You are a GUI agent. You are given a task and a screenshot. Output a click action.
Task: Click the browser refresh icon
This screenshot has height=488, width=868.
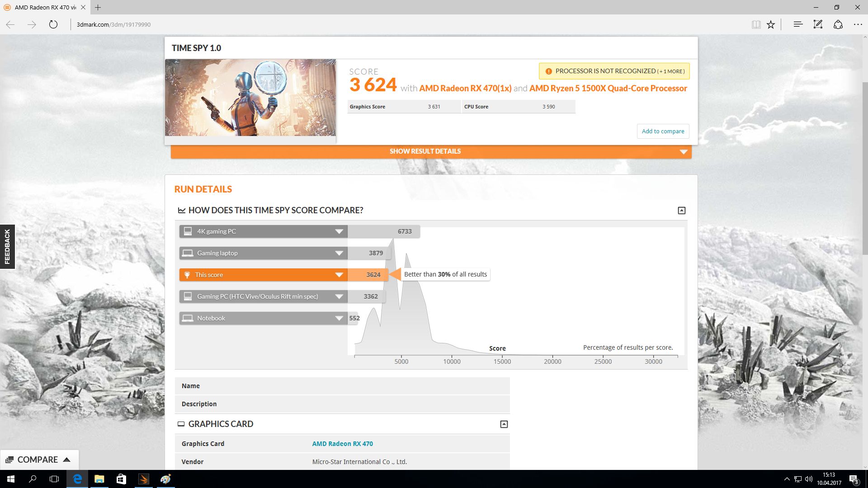(53, 24)
